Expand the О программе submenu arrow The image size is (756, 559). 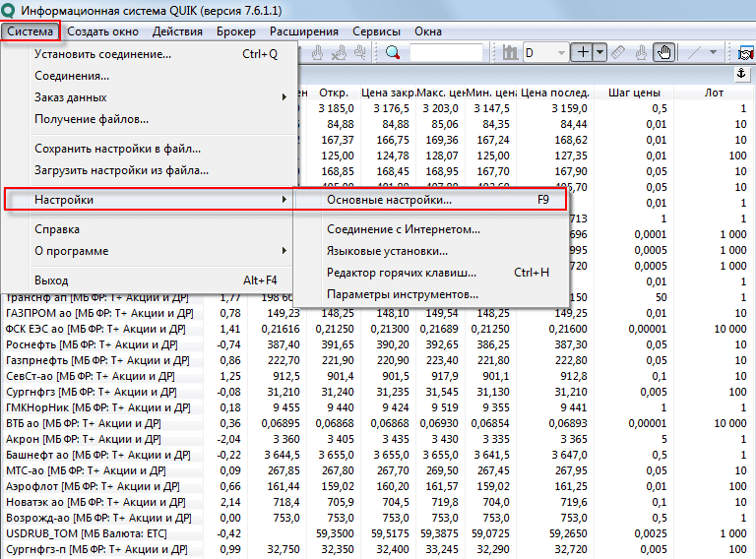283,251
